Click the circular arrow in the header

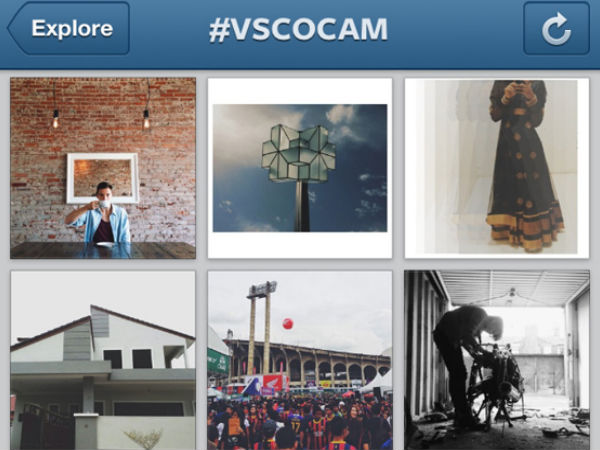pos(556,29)
